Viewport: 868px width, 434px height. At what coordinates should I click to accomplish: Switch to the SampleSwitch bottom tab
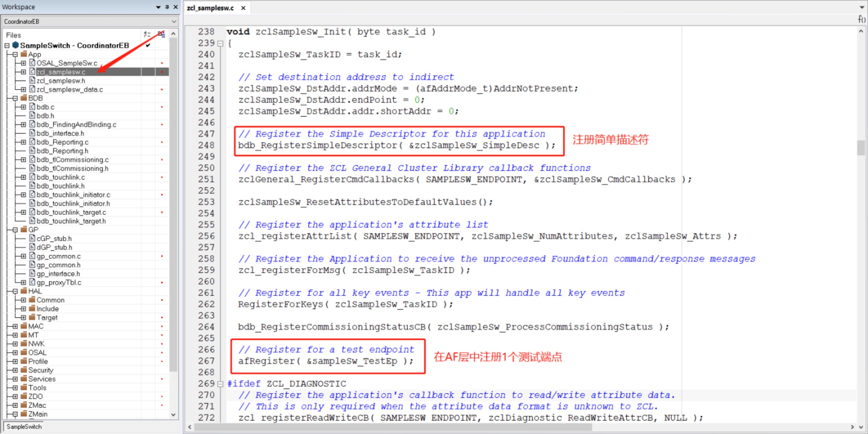point(24,427)
